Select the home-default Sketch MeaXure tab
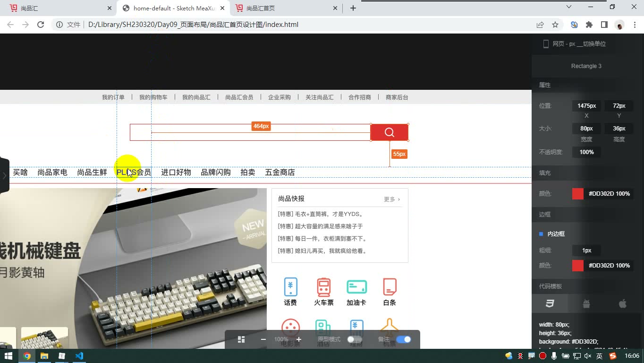 click(x=172, y=8)
